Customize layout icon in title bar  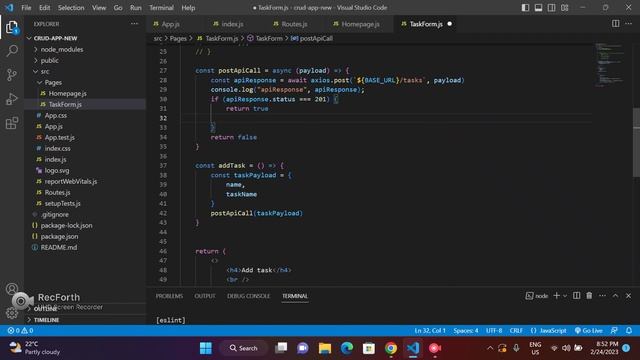pos(564,8)
